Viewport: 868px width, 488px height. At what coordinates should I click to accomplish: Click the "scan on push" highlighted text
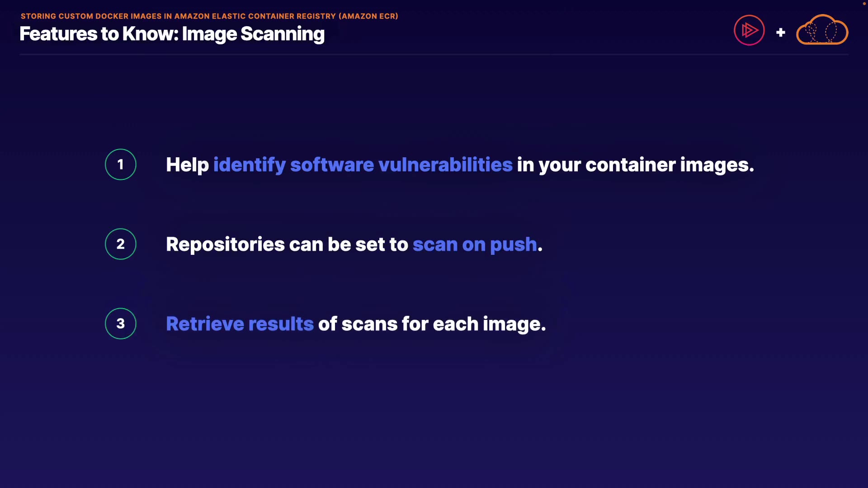(474, 244)
